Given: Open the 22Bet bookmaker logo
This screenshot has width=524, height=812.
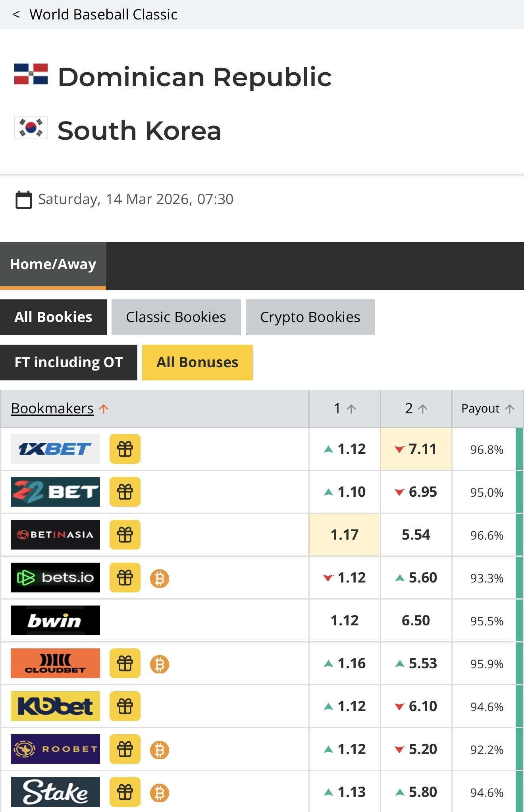Looking at the screenshot, I should [x=55, y=492].
